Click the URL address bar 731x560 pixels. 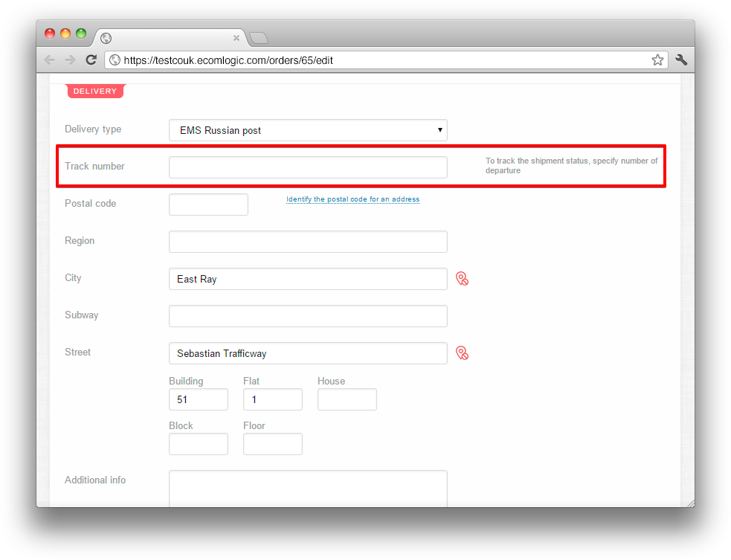[x=386, y=60]
